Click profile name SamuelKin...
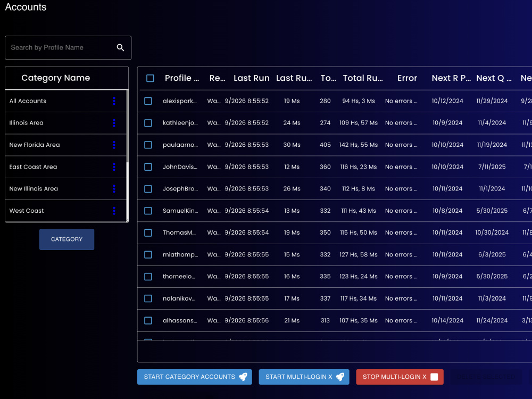Viewport: 532px width, 399px height. [180, 211]
